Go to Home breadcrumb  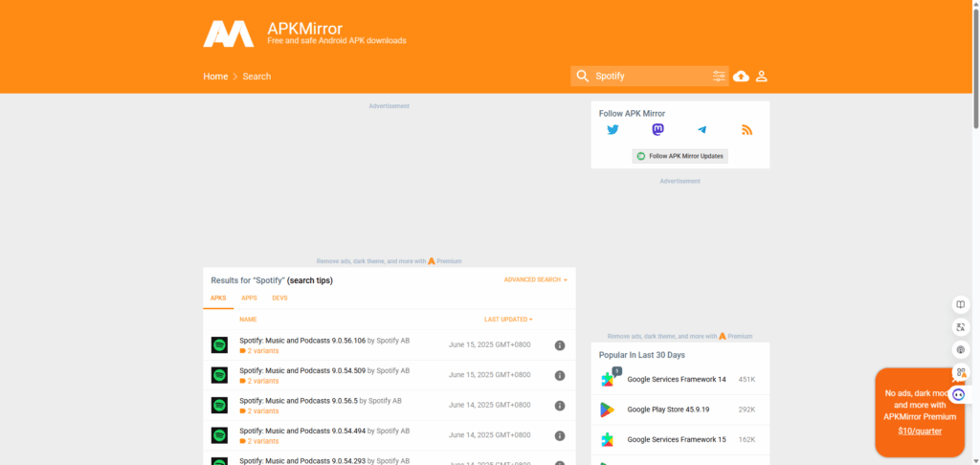click(x=215, y=77)
